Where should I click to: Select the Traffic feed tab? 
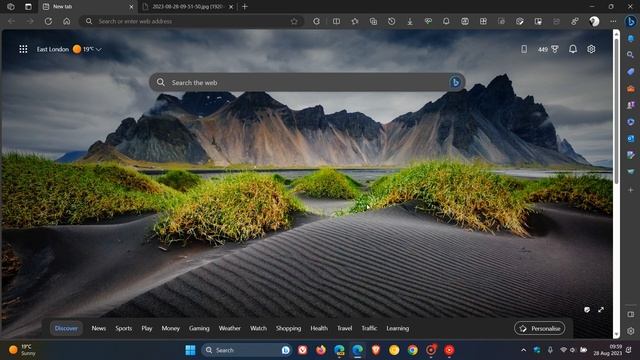(x=369, y=328)
